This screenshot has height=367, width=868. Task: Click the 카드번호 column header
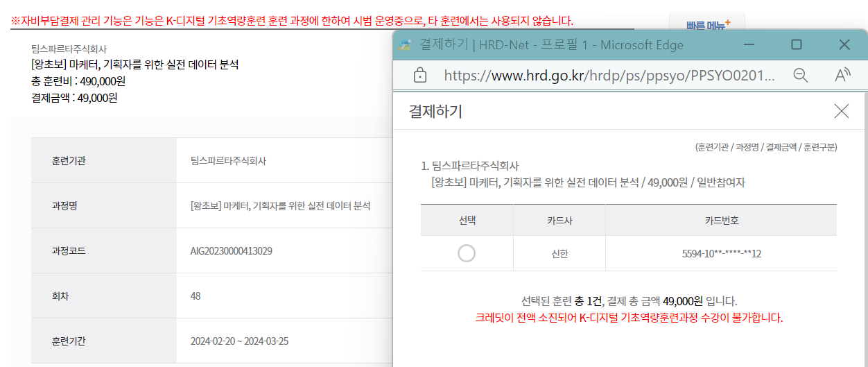(x=721, y=220)
